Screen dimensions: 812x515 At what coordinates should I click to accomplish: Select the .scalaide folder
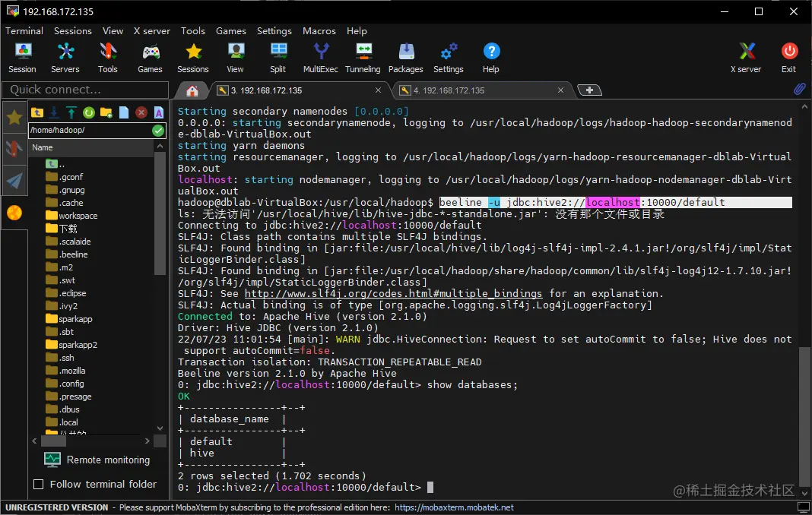click(68, 242)
